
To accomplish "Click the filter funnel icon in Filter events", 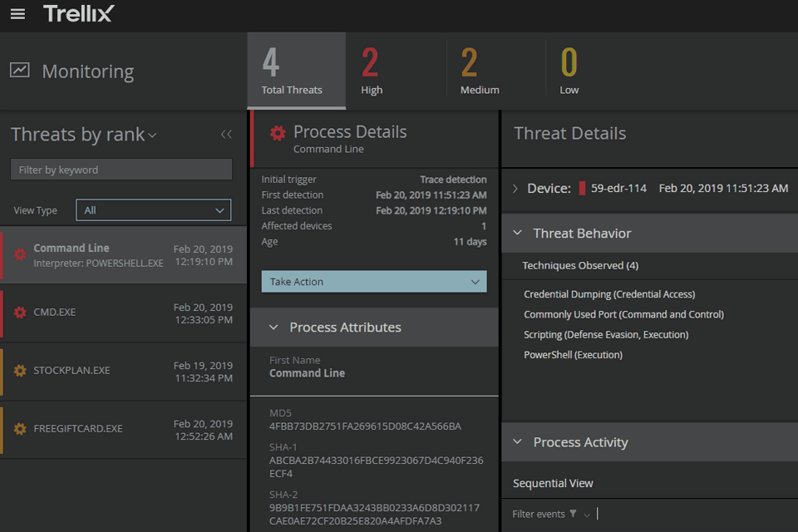I will point(573,514).
